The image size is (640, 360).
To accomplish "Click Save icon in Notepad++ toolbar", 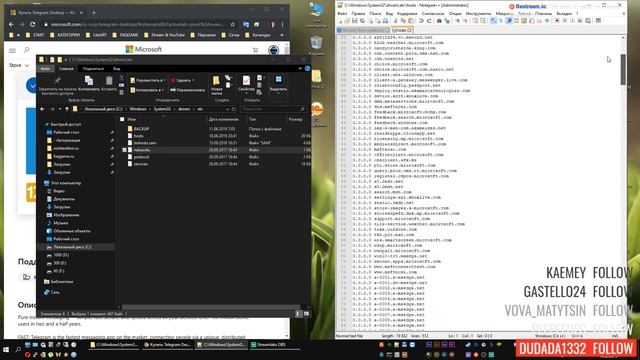I will (355, 20).
